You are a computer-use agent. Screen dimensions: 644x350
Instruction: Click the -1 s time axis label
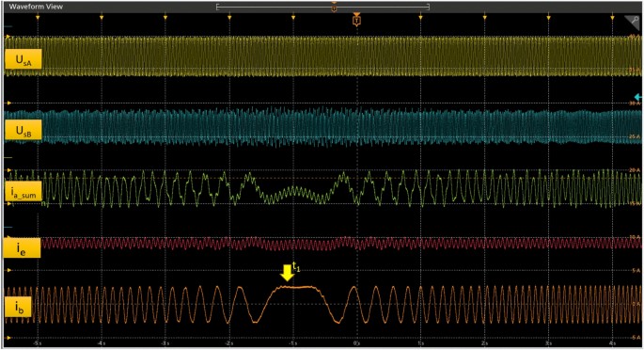point(292,343)
